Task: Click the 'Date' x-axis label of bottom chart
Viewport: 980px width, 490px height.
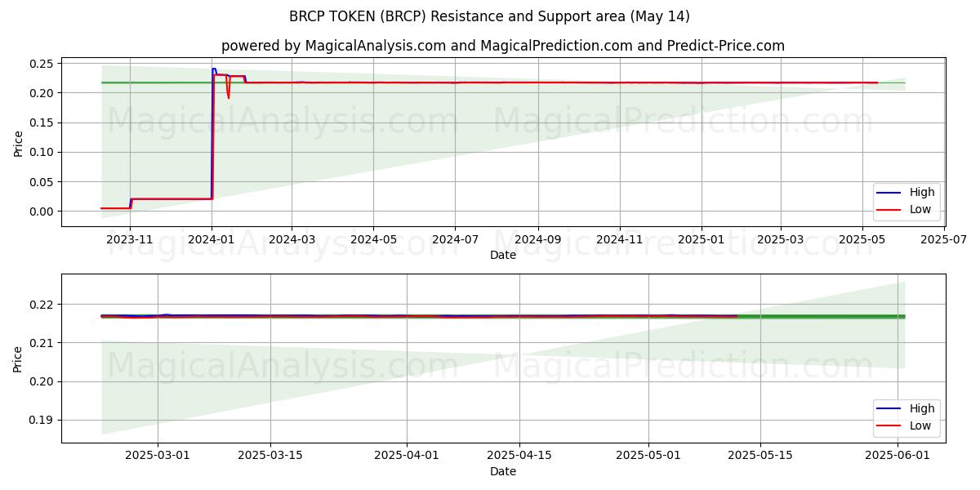Action: click(x=503, y=471)
